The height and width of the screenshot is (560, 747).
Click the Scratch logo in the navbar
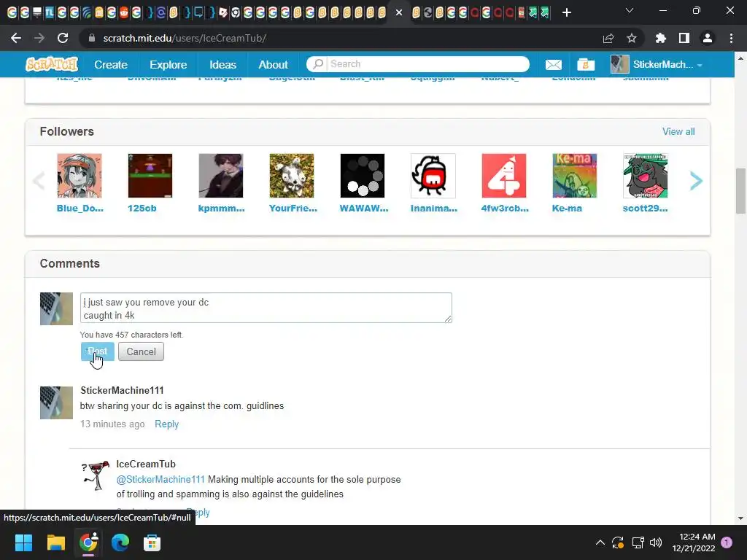pyautogui.click(x=52, y=64)
